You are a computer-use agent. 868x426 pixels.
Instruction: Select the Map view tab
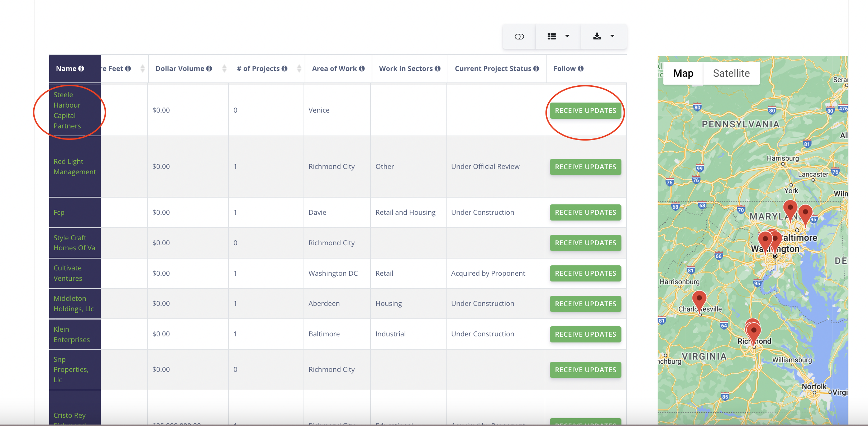683,73
